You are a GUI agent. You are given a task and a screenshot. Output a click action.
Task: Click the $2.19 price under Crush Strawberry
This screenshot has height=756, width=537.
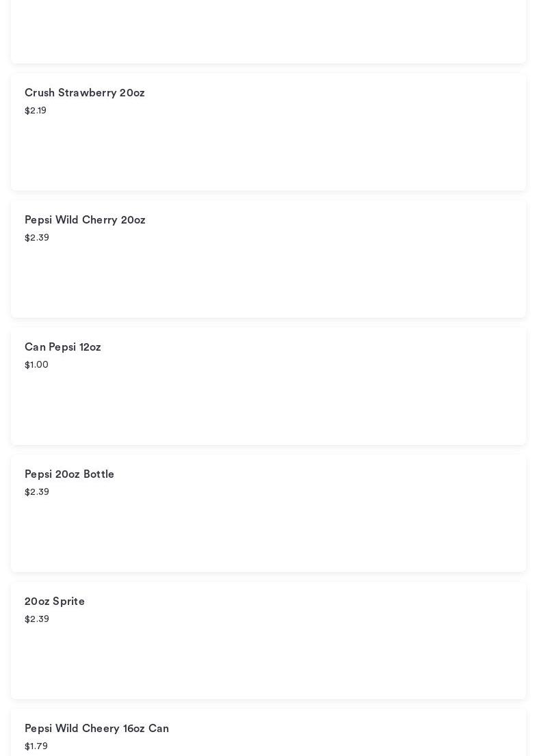(x=36, y=111)
